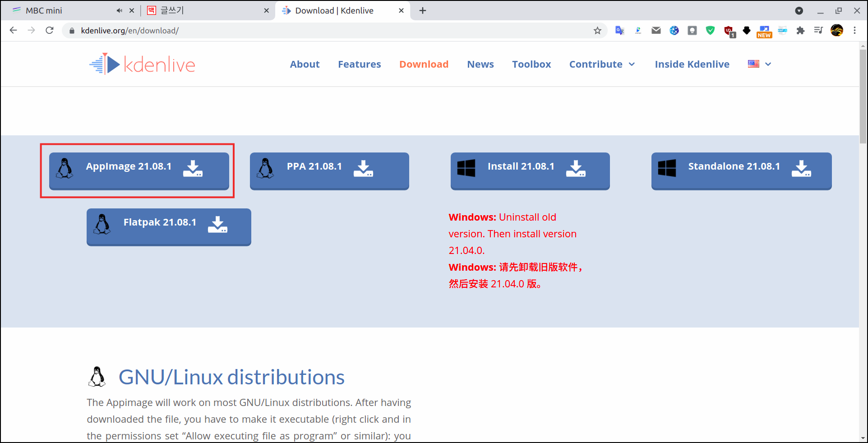Download the AppImage 21.08.1 build

point(139,171)
